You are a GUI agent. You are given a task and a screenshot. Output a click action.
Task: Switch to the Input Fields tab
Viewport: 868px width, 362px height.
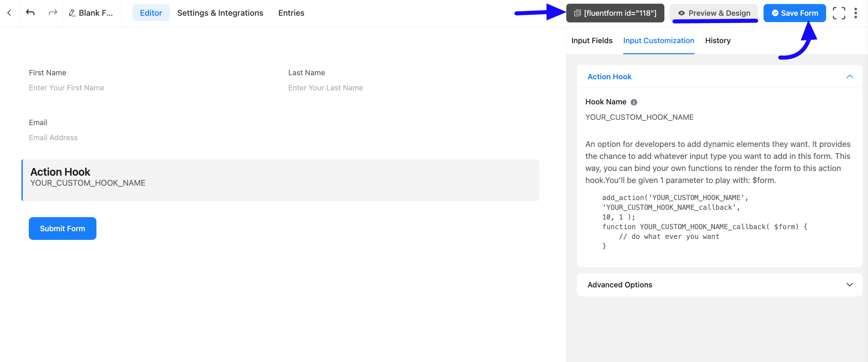tap(592, 40)
